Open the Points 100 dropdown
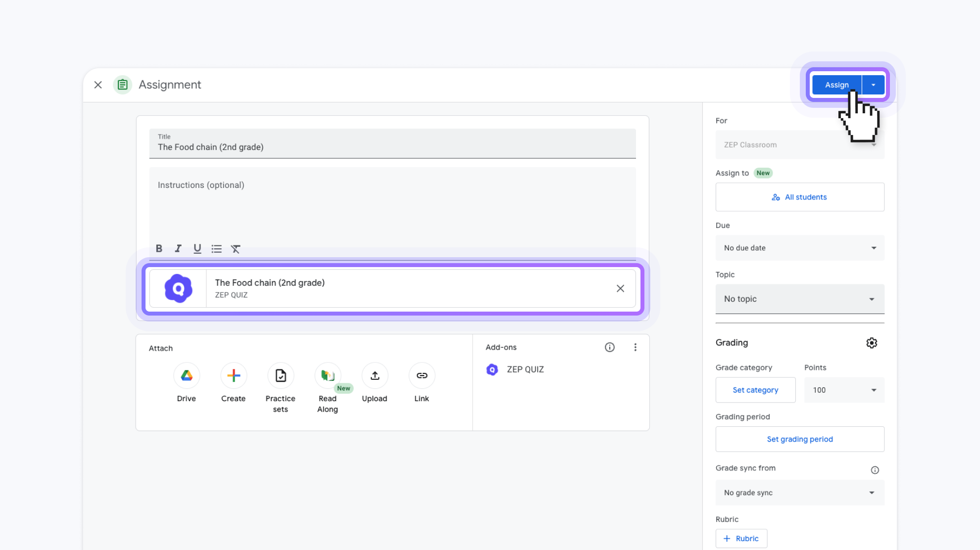Image resolution: width=980 pixels, height=550 pixels. coord(844,390)
